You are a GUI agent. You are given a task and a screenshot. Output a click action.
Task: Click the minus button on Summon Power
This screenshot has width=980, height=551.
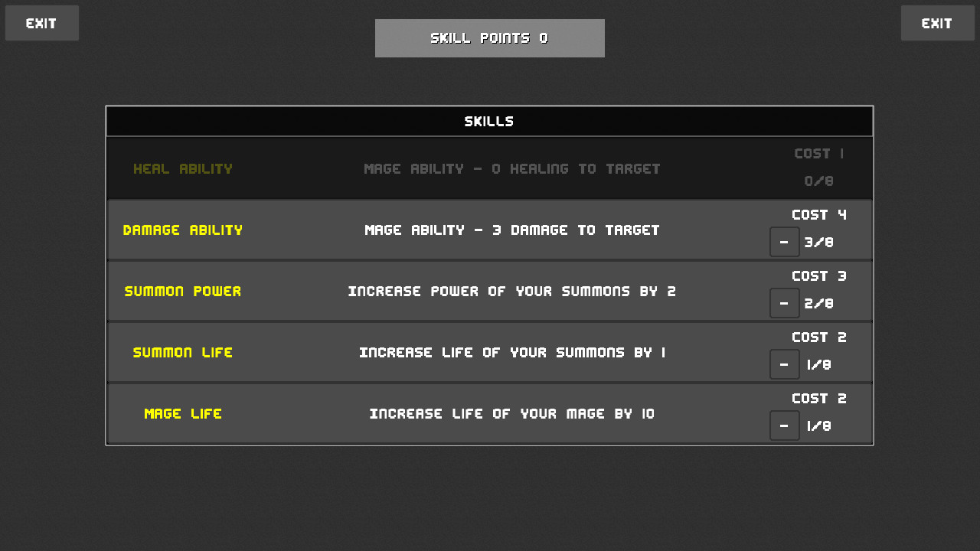pos(784,303)
